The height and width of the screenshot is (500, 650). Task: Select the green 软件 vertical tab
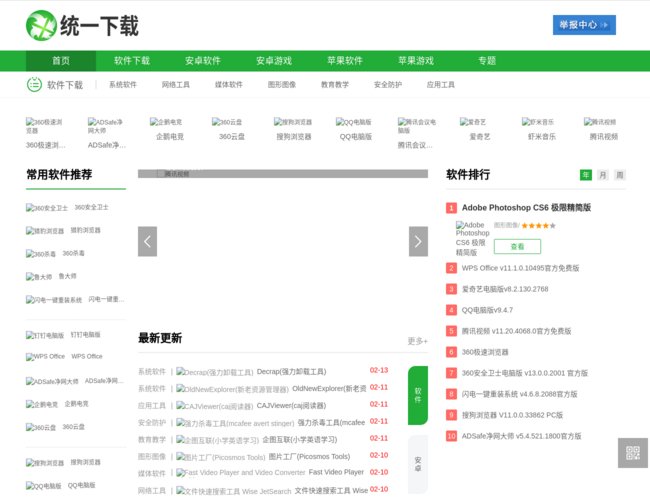tap(418, 396)
